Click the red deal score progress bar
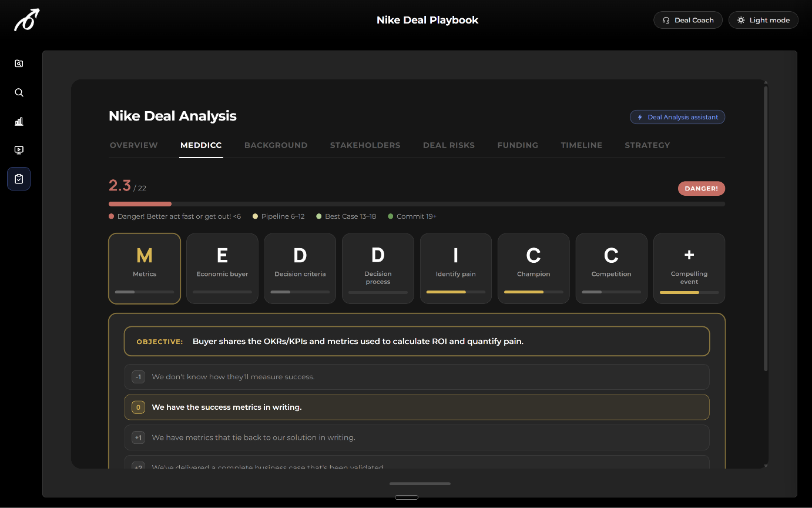 140,204
